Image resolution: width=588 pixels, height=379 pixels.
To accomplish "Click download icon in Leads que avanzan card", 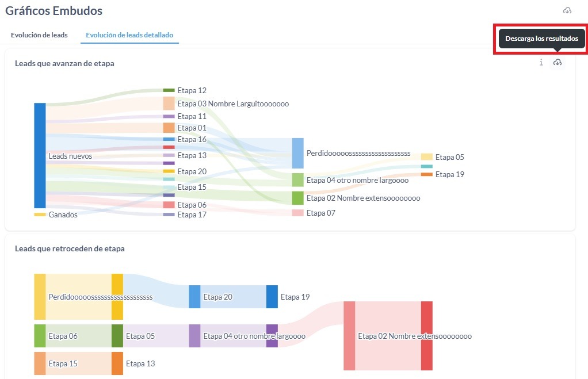I will click(557, 63).
